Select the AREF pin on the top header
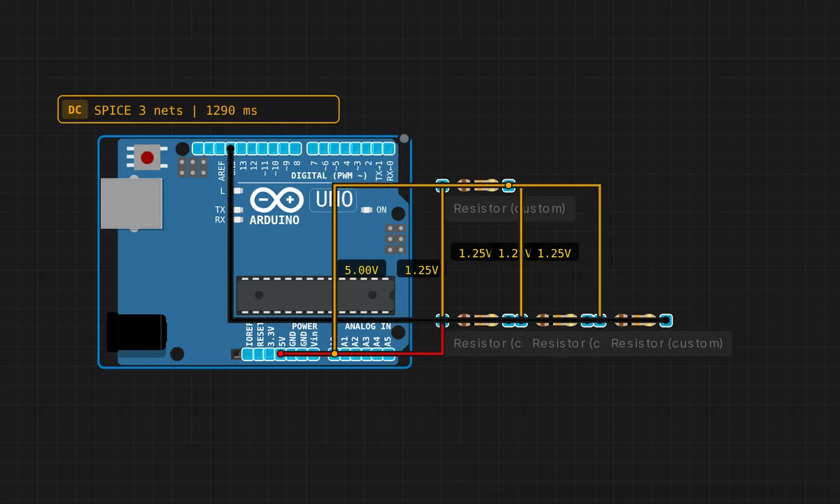840x504 pixels. [x=220, y=148]
